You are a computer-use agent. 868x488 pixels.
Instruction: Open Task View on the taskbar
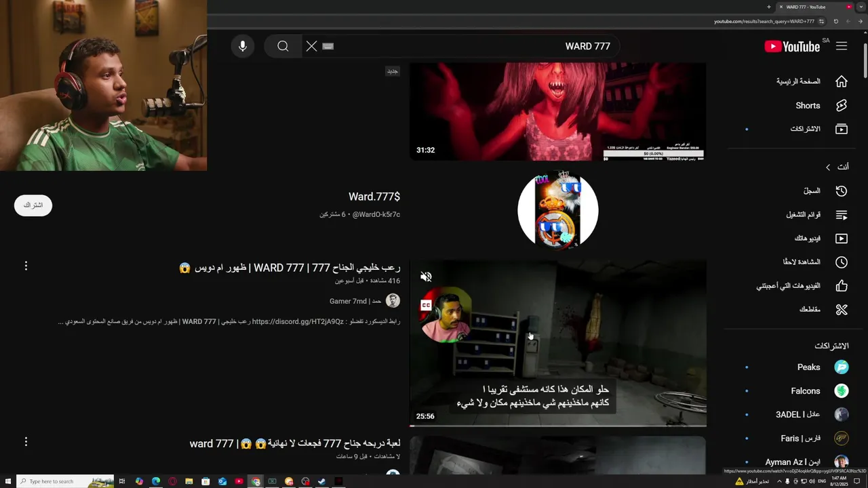(122, 481)
